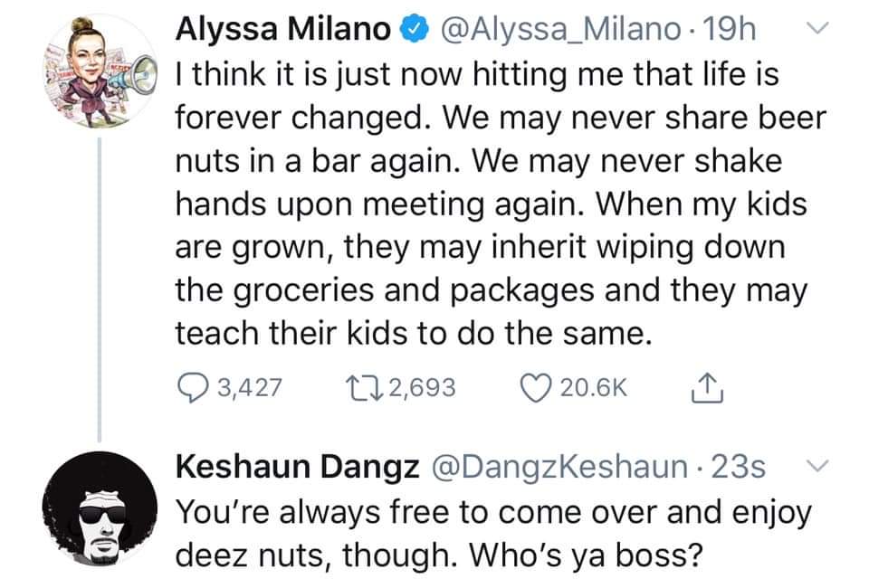Click the 20.6K likes count
The image size is (869, 588).
coord(593,387)
